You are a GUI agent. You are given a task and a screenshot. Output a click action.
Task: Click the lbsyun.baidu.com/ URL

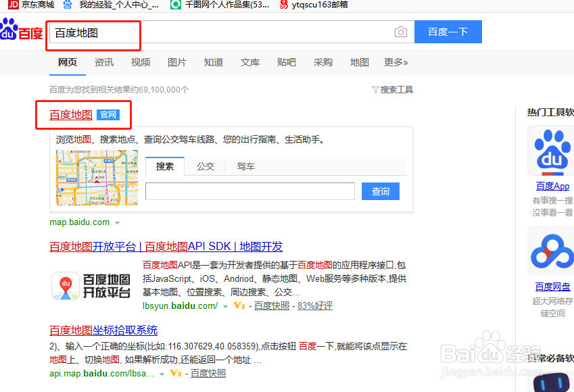coord(180,305)
